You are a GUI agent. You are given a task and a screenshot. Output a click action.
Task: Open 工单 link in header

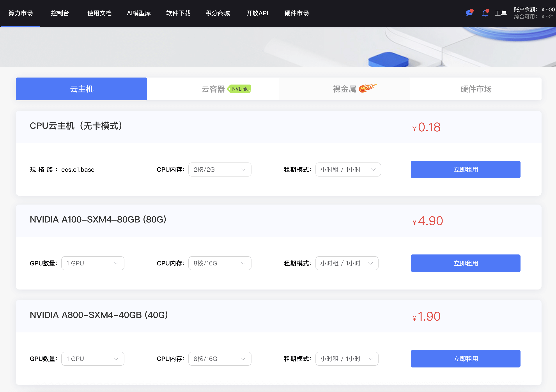[x=501, y=13]
